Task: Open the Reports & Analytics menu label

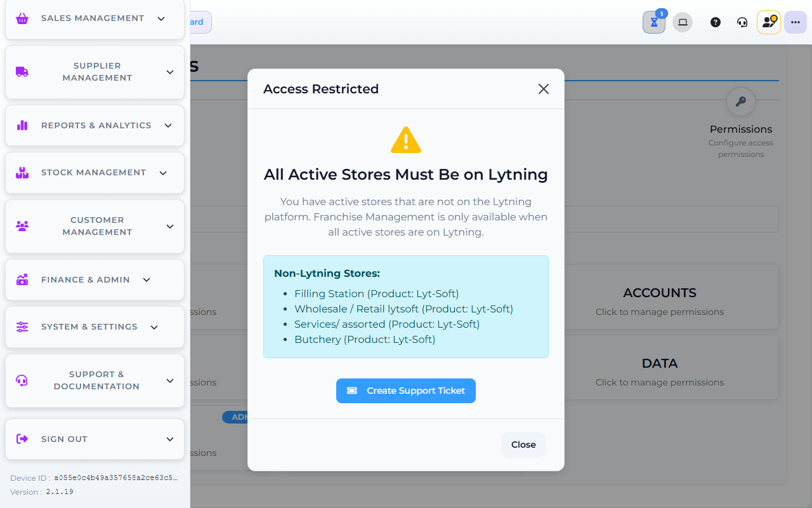Action: (x=96, y=125)
